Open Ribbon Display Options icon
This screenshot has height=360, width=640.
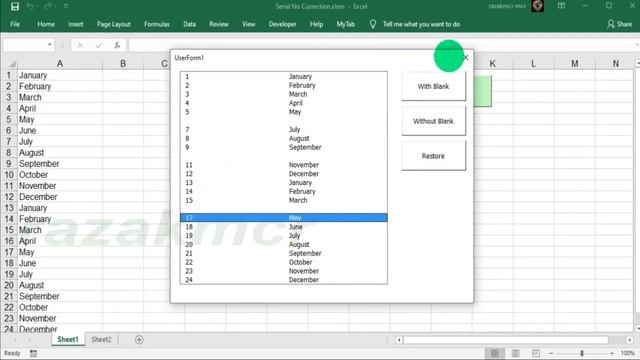click(562, 6)
